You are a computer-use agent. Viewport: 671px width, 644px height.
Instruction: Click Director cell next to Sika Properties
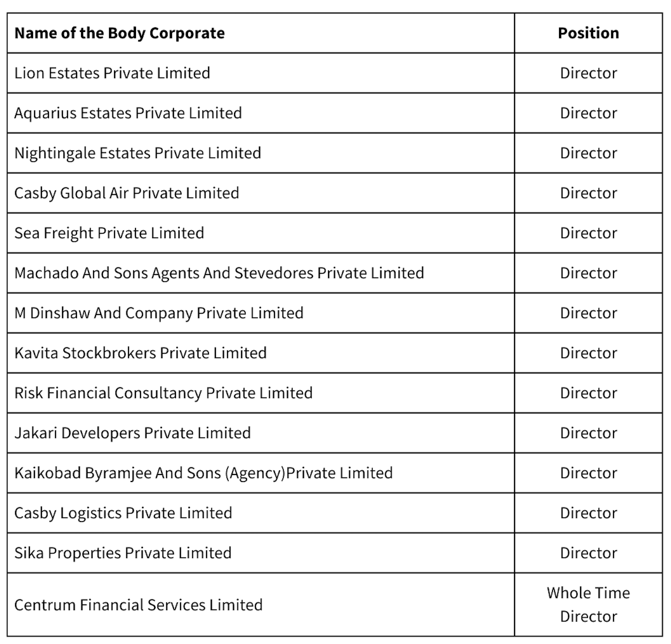(588, 553)
